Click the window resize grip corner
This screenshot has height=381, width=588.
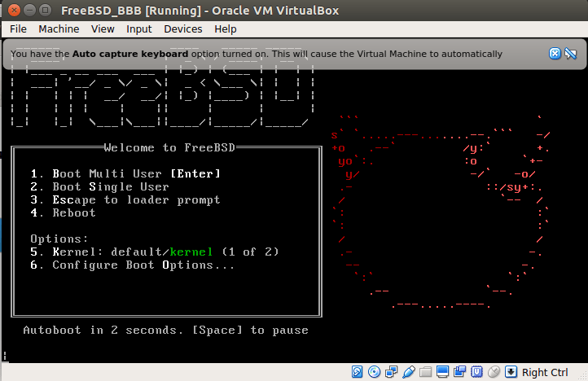click(582, 376)
